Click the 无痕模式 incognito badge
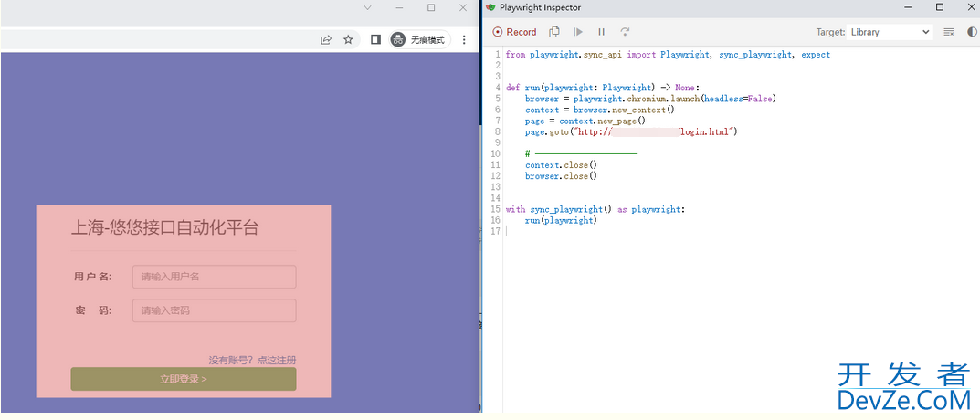Viewport: 980px width, 420px height. (x=419, y=40)
